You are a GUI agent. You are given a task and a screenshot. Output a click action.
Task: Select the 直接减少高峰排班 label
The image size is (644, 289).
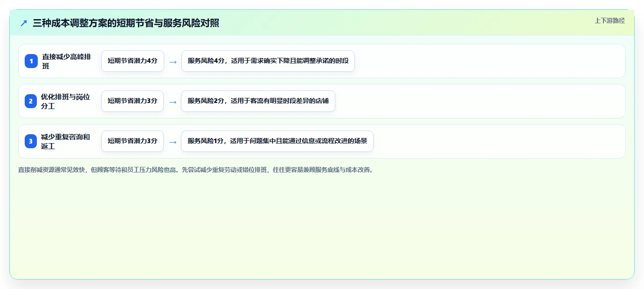tap(67, 61)
